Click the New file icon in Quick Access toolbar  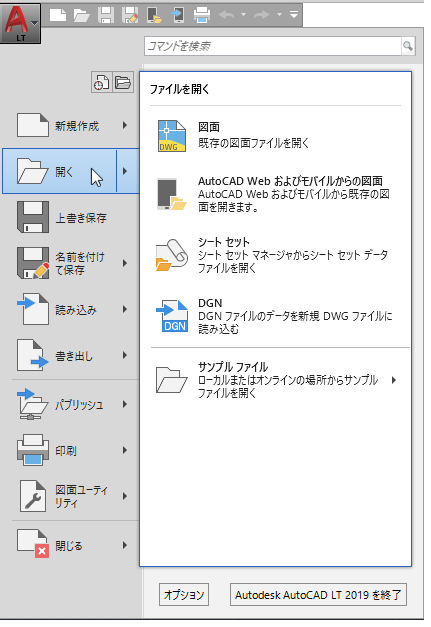click(x=58, y=15)
